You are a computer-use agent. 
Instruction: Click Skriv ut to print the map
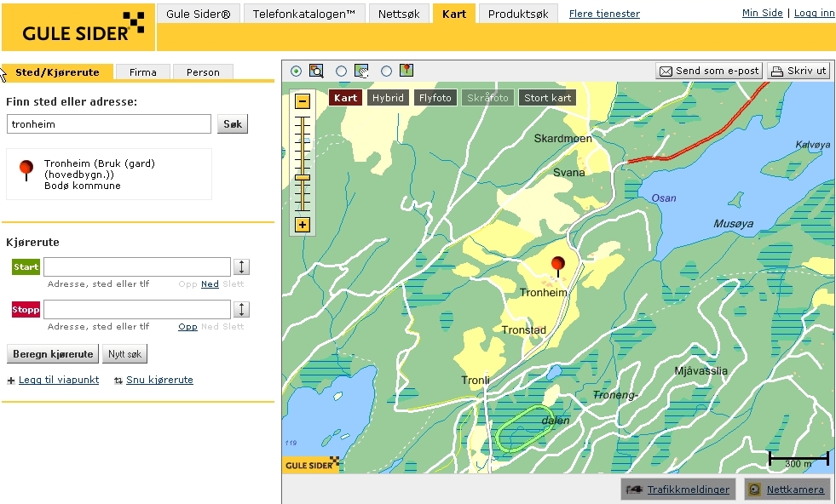point(799,71)
